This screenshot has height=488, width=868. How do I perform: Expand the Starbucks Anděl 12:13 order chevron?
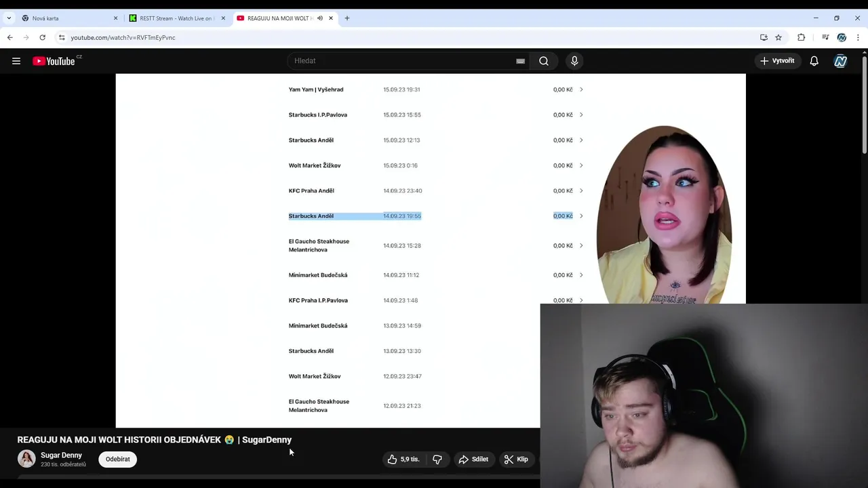click(x=581, y=140)
